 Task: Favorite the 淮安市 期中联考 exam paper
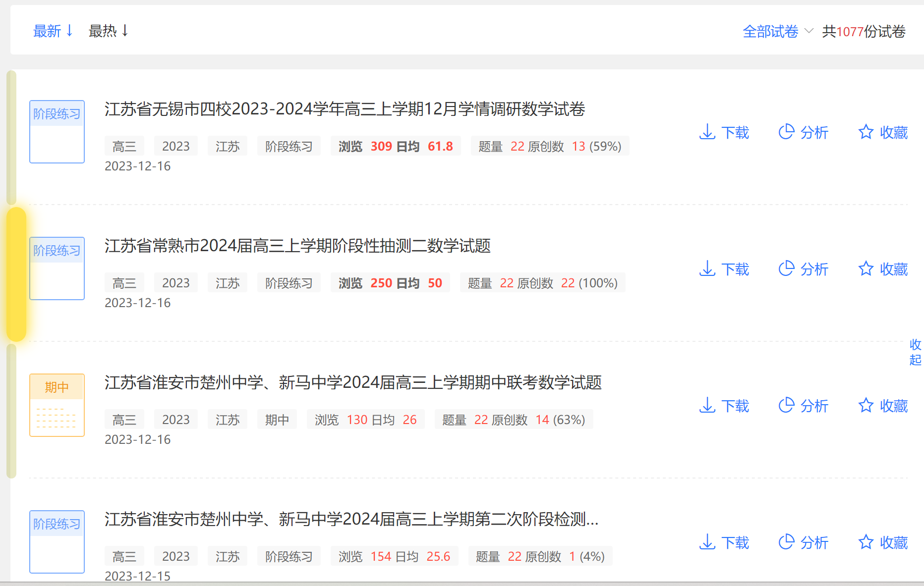tap(883, 406)
